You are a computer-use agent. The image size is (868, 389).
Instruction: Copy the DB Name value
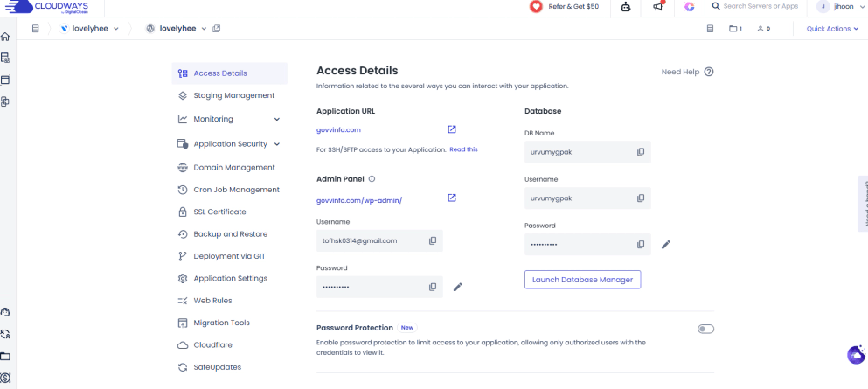point(641,152)
